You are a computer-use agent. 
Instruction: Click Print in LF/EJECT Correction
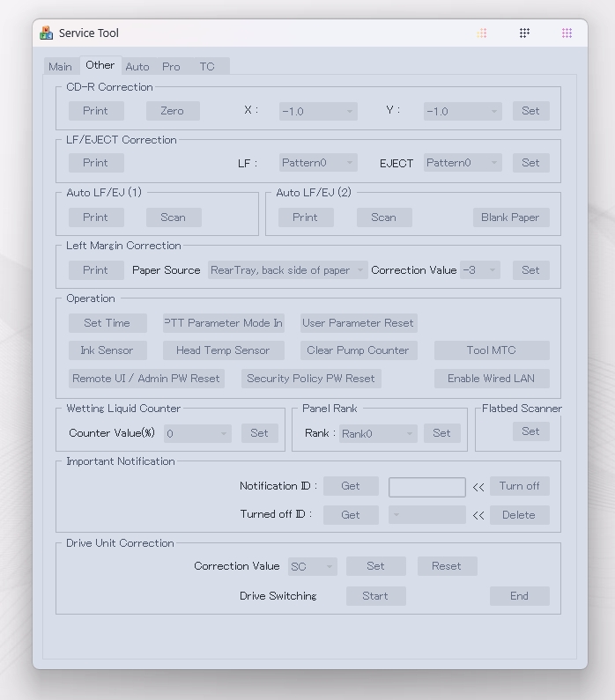(x=96, y=163)
